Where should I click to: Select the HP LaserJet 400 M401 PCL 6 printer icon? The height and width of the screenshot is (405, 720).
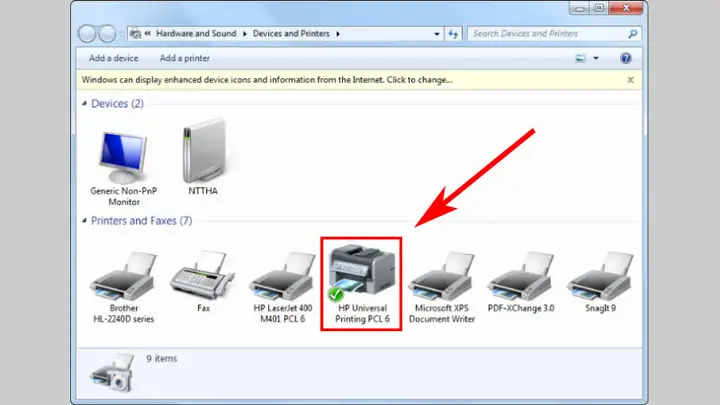click(x=282, y=276)
